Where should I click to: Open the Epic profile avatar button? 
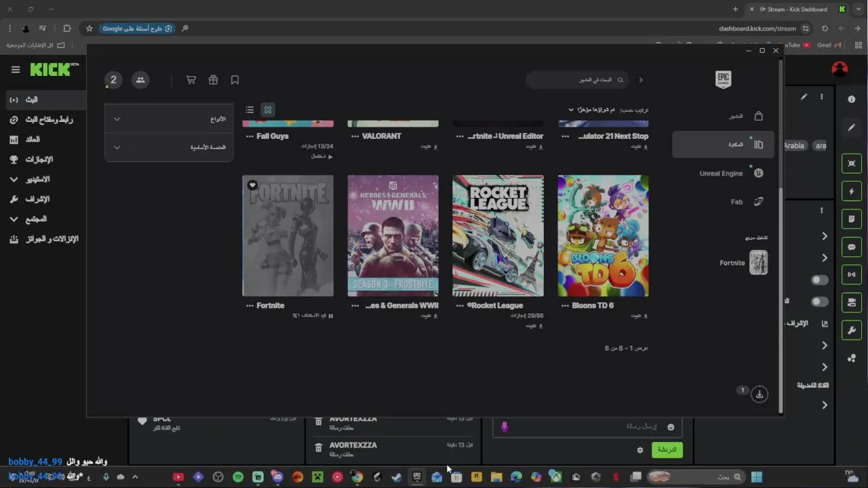[113, 80]
